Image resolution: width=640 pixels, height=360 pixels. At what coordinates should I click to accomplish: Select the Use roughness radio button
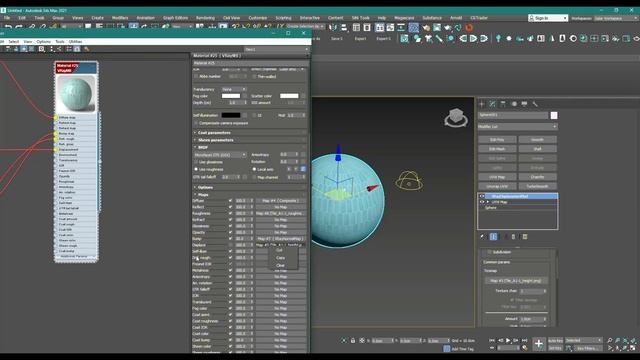[x=196, y=169]
